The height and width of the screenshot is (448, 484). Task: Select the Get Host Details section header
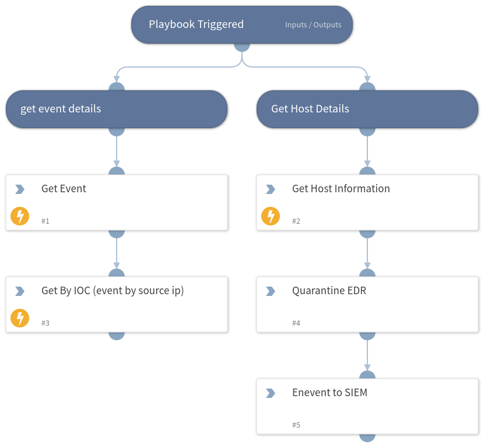(x=367, y=109)
